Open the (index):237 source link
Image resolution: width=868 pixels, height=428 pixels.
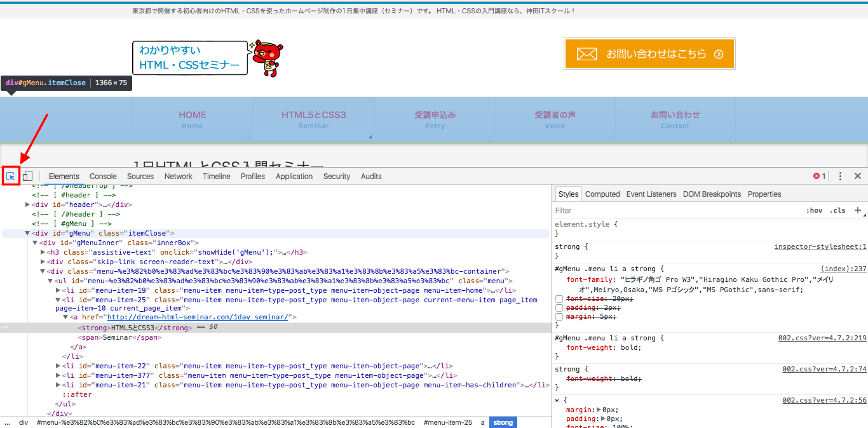coord(843,269)
